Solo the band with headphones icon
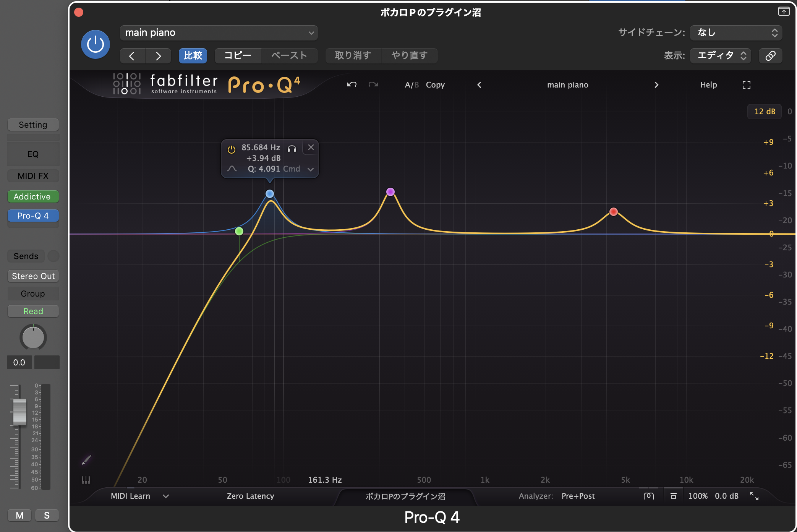The height and width of the screenshot is (532, 797). click(292, 149)
